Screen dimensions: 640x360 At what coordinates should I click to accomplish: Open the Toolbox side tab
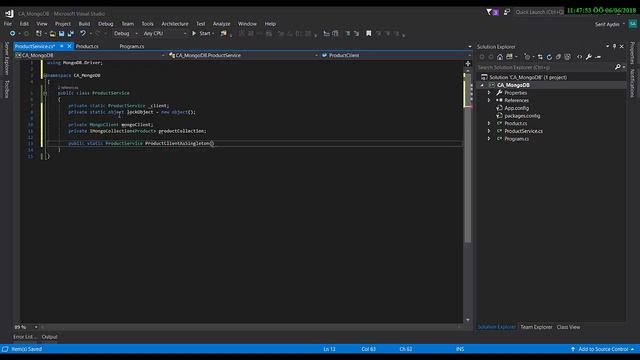point(7,89)
